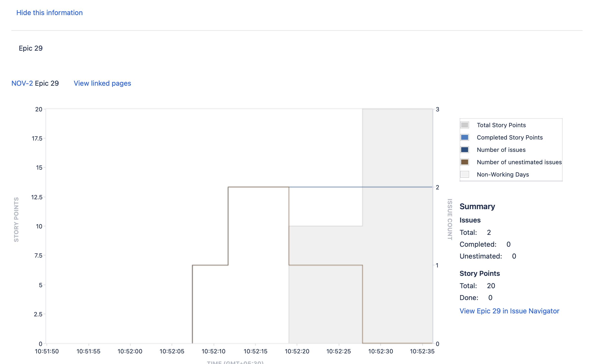Select the Non-Working Days legend label

pos(503,174)
